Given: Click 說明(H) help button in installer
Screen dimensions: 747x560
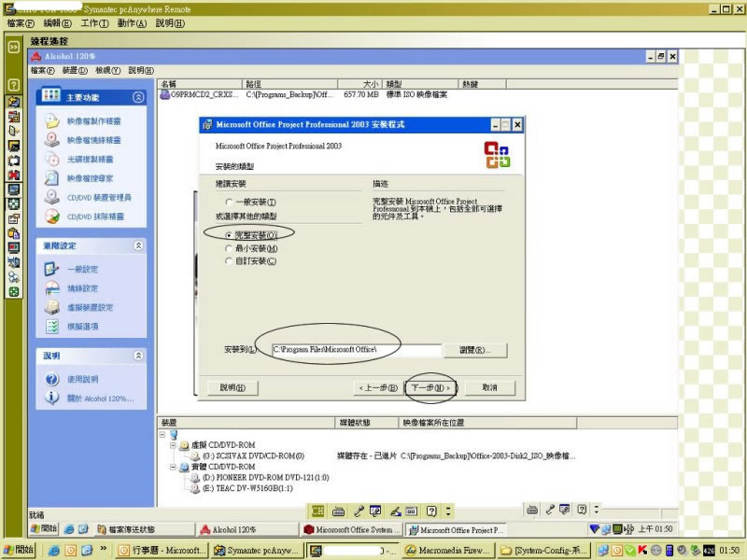Looking at the screenshot, I should 233,388.
